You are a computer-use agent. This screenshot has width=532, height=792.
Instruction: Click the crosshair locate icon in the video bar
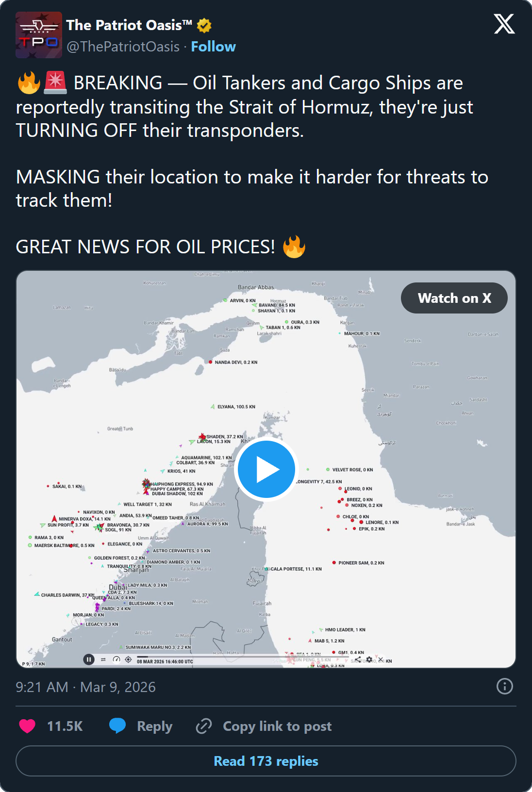tap(128, 658)
